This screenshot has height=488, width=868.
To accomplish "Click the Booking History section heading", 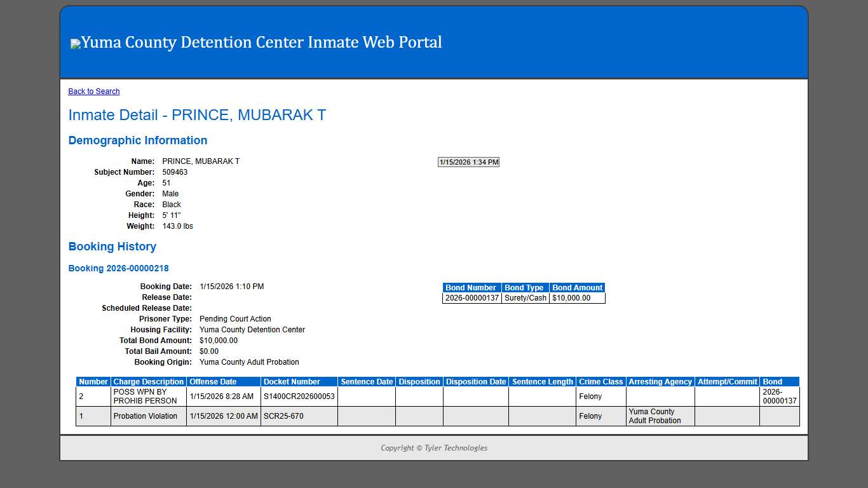I will click(112, 247).
